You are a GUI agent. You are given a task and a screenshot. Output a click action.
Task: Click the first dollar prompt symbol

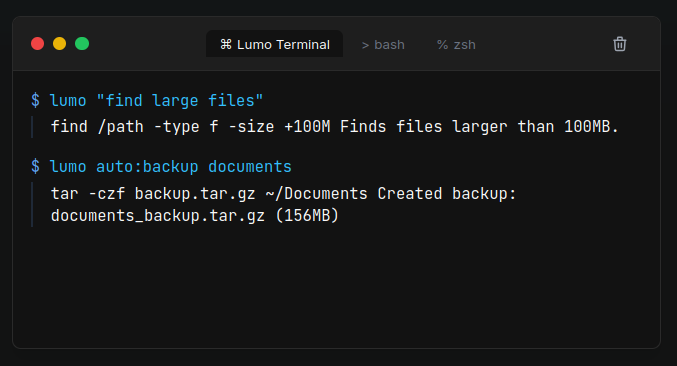pyautogui.click(x=35, y=100)
